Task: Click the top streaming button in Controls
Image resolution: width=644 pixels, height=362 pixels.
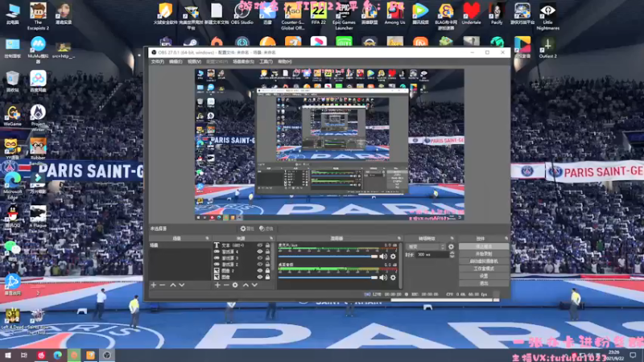Action: (x=484, y=247)
